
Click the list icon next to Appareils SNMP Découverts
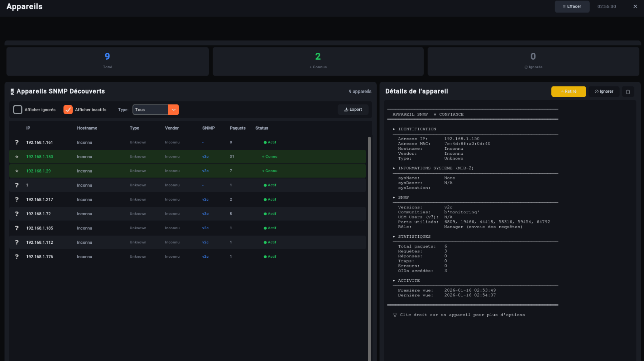[12, 91]
